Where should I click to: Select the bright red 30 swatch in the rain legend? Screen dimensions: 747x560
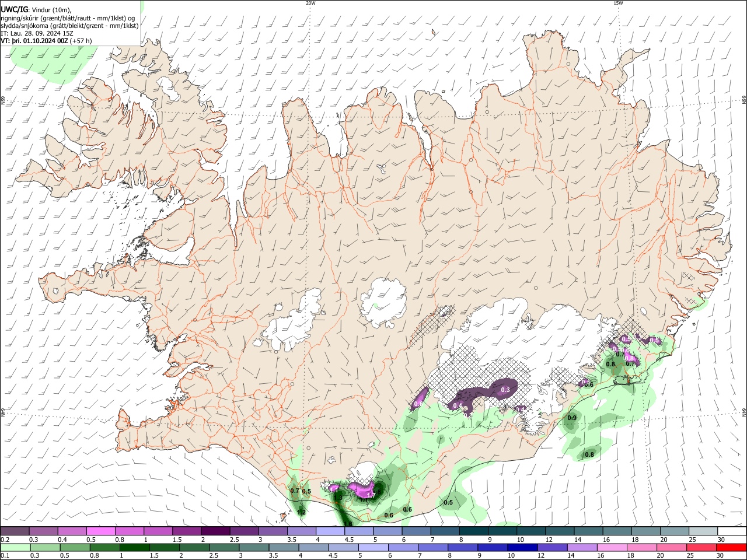(731, 548)
